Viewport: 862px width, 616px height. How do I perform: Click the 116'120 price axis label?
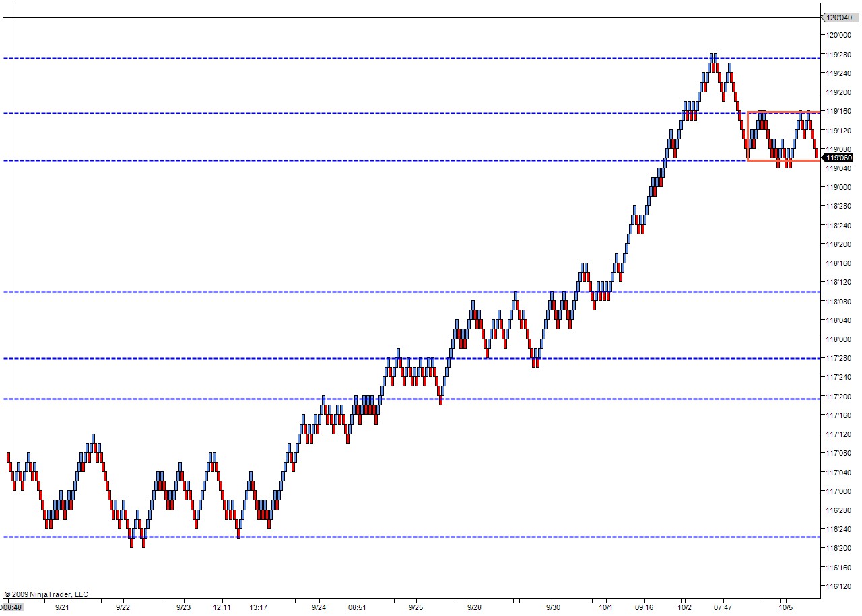pos(840,586)
